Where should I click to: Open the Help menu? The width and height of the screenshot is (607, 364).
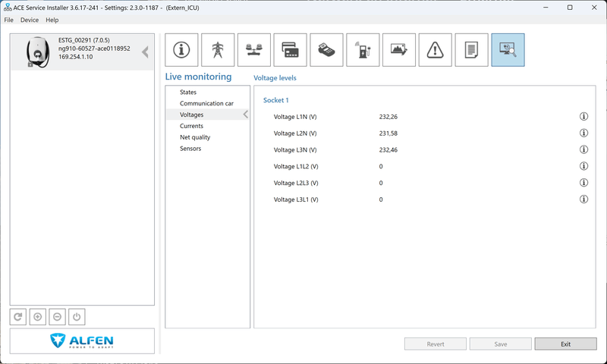pos(52,20)
